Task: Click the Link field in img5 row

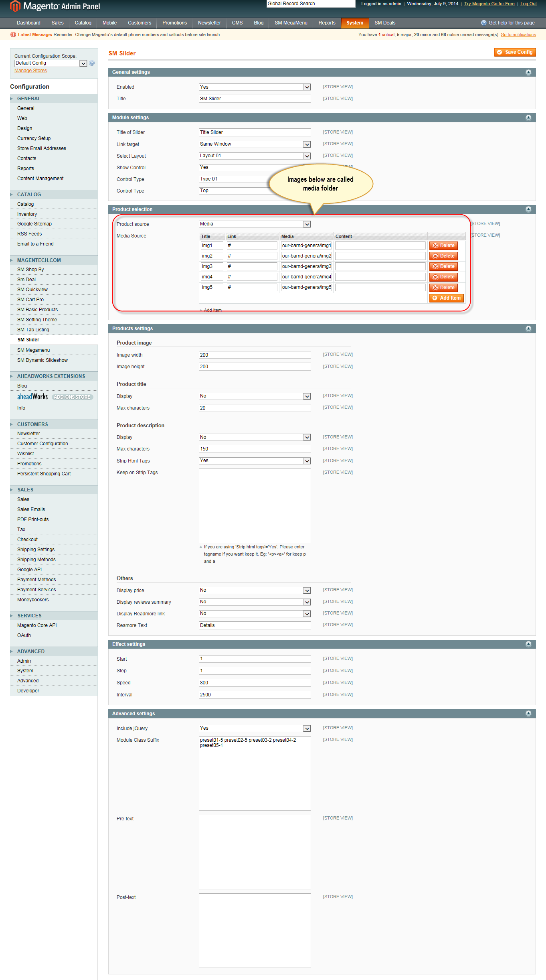Action: click(252, 287)
